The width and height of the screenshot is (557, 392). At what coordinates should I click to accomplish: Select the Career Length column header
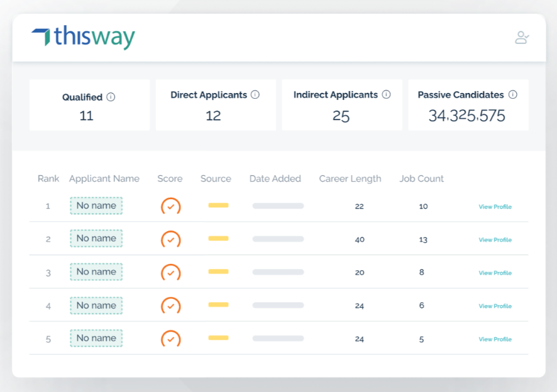pyautogui.click(x=350, y=178)
